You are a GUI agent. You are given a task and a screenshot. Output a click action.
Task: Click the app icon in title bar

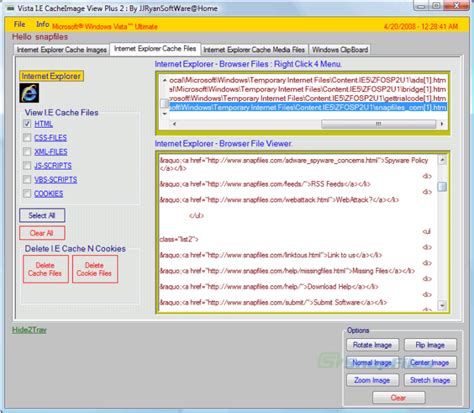click(10, 8)
